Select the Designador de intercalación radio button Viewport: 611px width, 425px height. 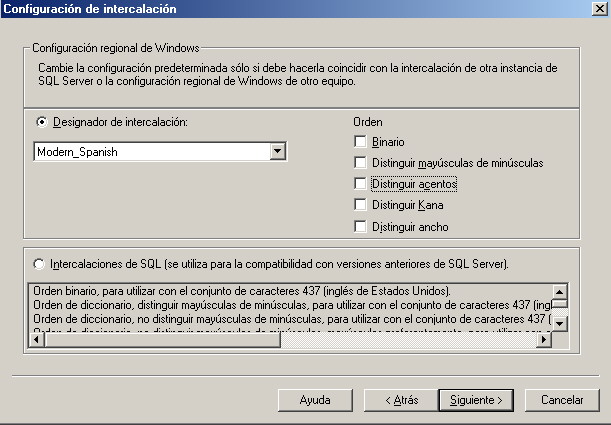[41, 122]
